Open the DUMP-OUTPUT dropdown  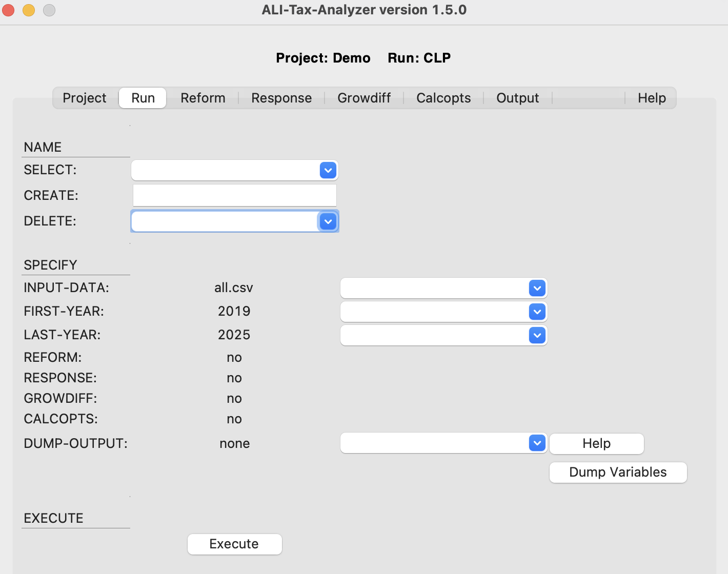click(x=537, y=443)
